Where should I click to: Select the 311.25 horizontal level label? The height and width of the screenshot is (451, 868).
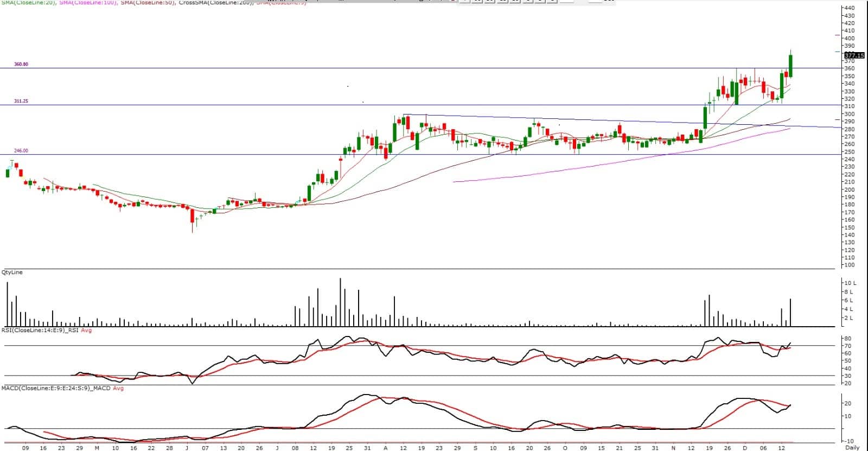(21, 101)
